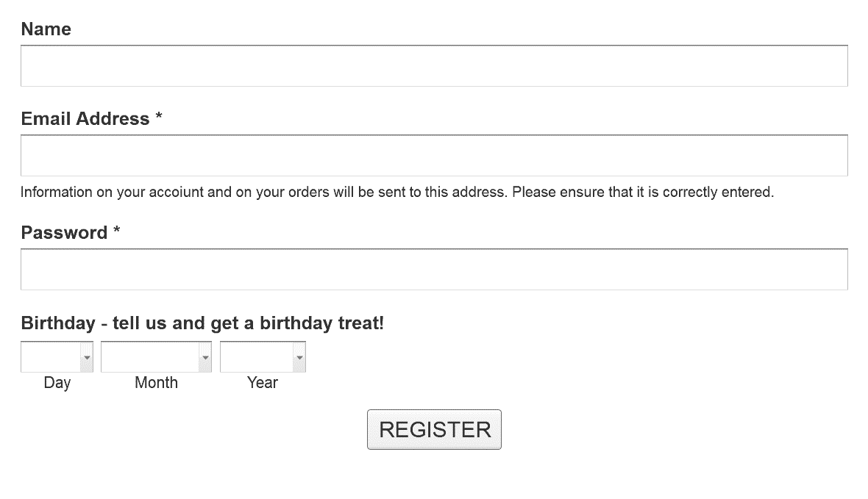Click the email information help text
This screenshot has height=499, width=868.
397,192
